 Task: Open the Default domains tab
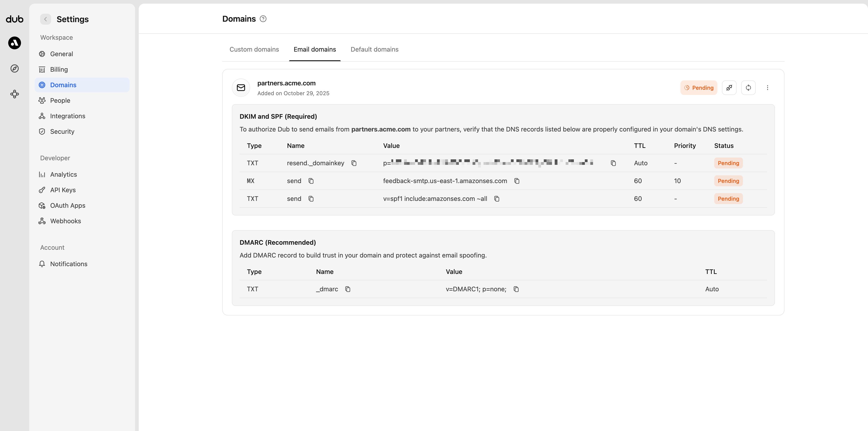(374, 49)
